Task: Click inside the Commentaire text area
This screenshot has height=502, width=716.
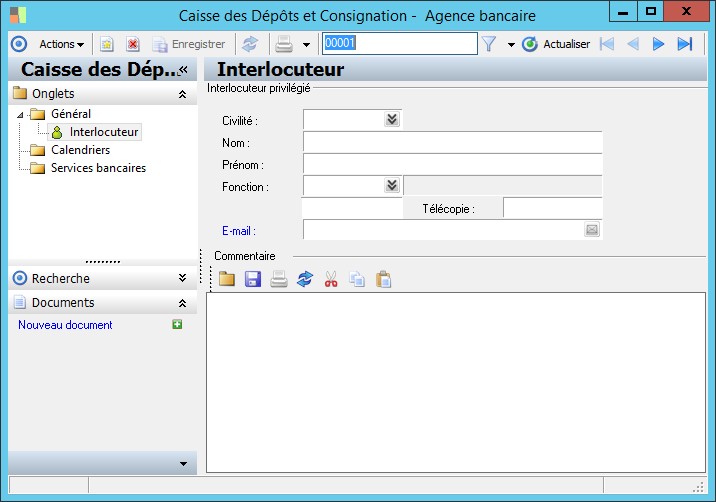Action: [x=456, y=382]
